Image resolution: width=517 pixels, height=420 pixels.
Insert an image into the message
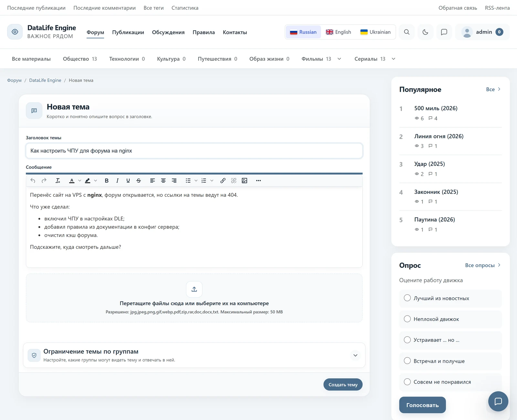(245, 181)
